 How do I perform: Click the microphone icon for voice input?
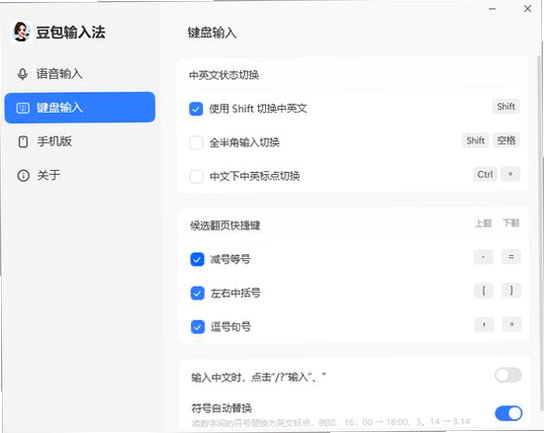tap(23, 74)
